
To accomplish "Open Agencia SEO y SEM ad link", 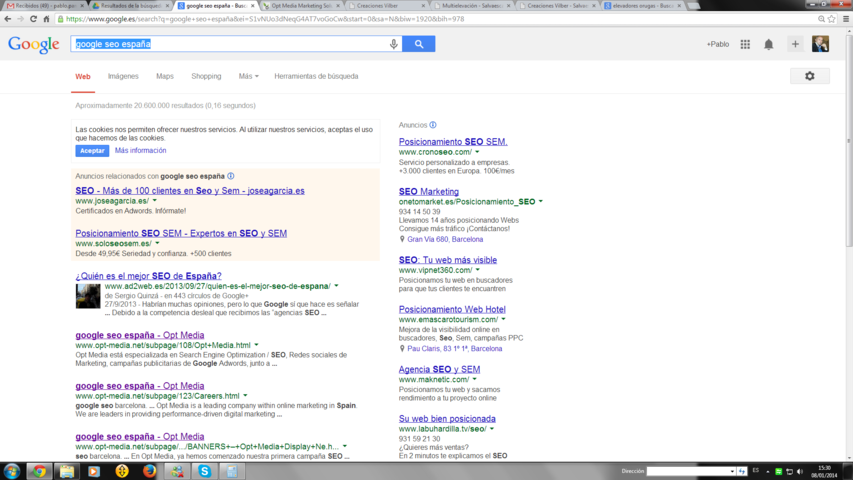I will [439, 369].
